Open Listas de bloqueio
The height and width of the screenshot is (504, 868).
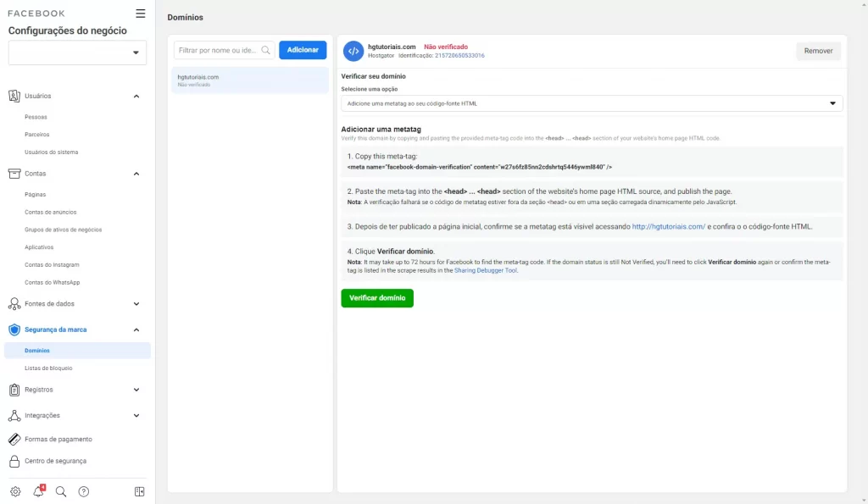click(48, 368)
